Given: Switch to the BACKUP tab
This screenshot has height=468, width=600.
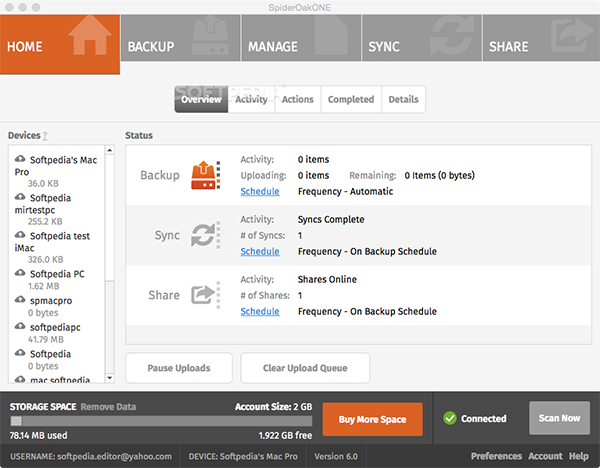Looking at the screenshot, I should coord(180,38).
